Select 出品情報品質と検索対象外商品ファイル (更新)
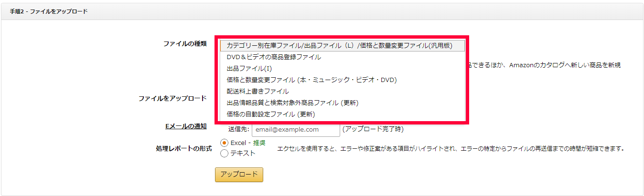The image size is (644, 196). 292,103
